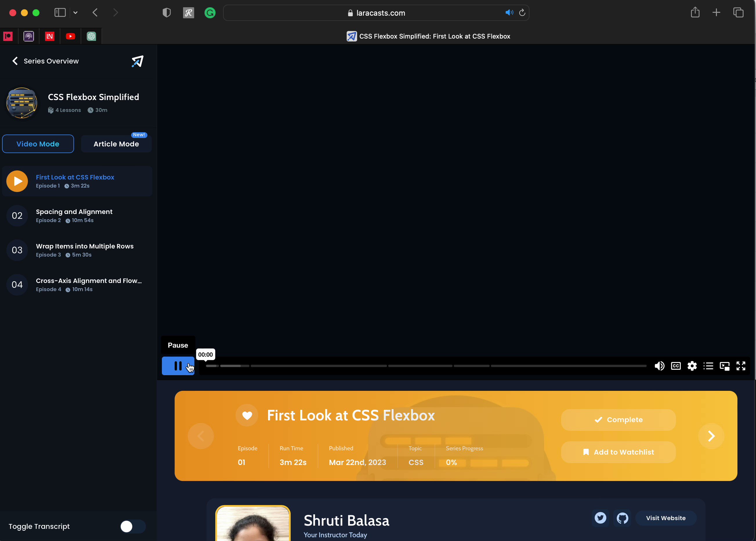Enter fullscreen video mode
This screenshot has height=541, width=756.
tap(741, 366)
